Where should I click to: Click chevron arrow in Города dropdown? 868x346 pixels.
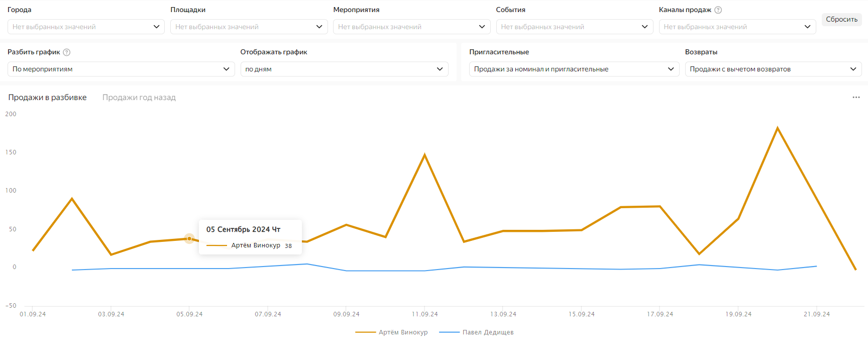pos(156,27)
